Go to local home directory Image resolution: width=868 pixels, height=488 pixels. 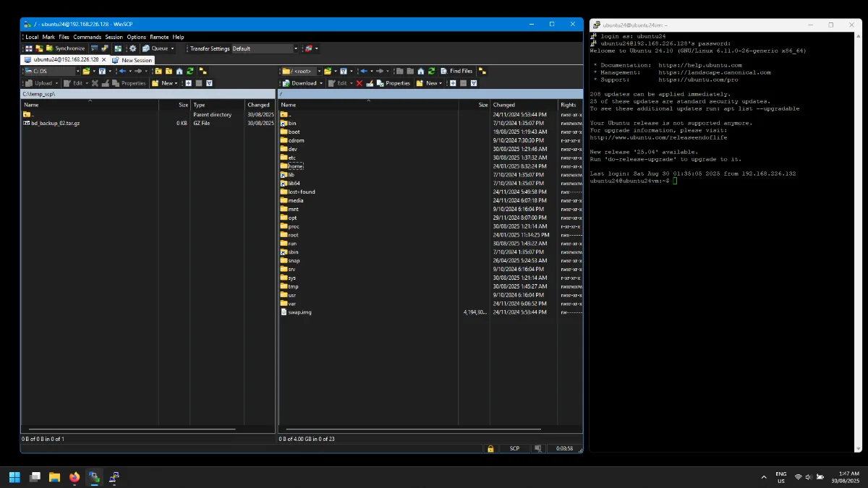pyautogui.click(x=179, y=71)
